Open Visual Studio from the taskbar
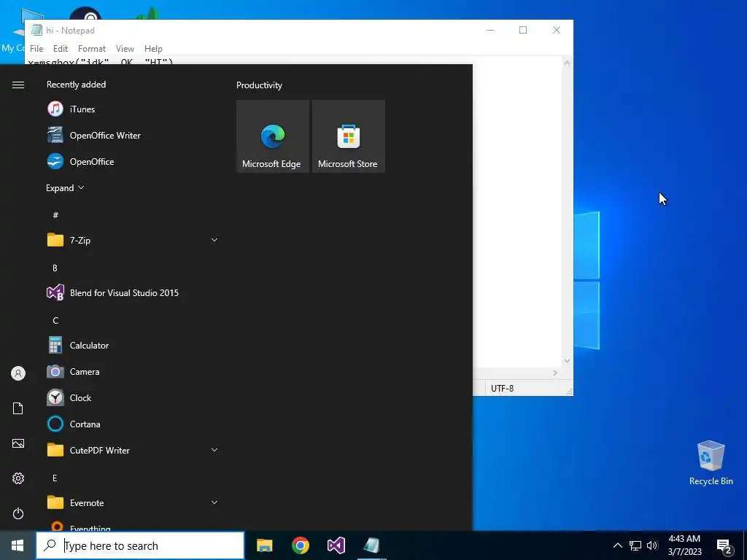Image resolution: width=747 pixels, height=560 pixels. pyautogui.click(x=336, y=545)
